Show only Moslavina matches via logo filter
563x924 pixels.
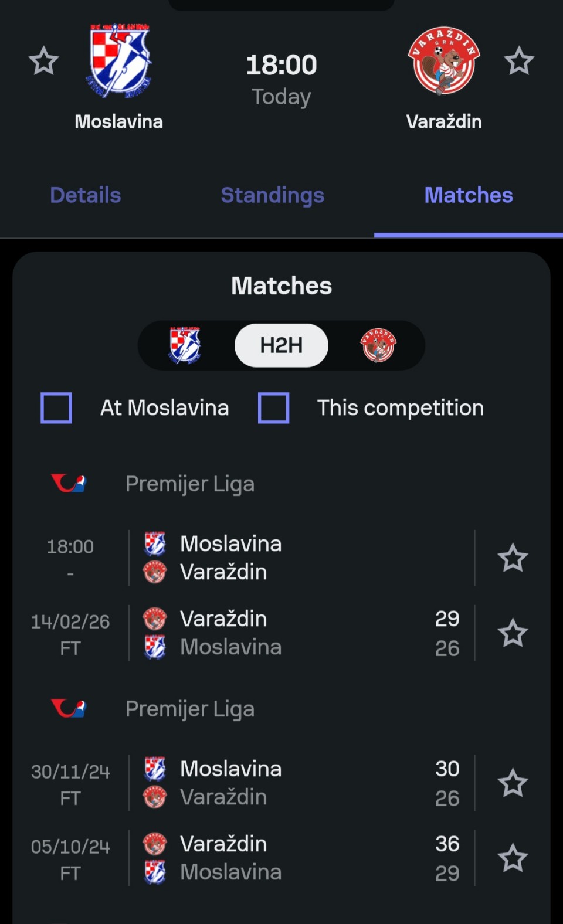point(185,345)
